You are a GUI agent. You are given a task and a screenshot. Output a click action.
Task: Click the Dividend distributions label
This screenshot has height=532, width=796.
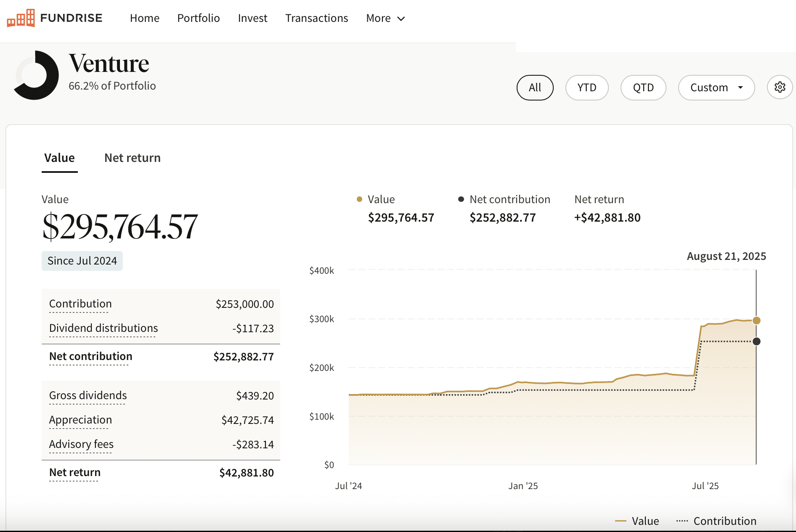pos(103,328)
